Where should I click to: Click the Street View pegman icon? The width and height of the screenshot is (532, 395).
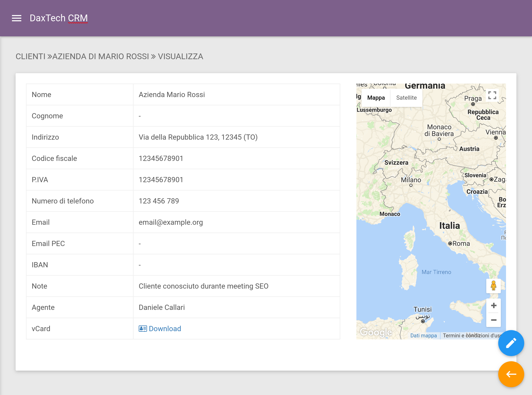pos(493,285)
